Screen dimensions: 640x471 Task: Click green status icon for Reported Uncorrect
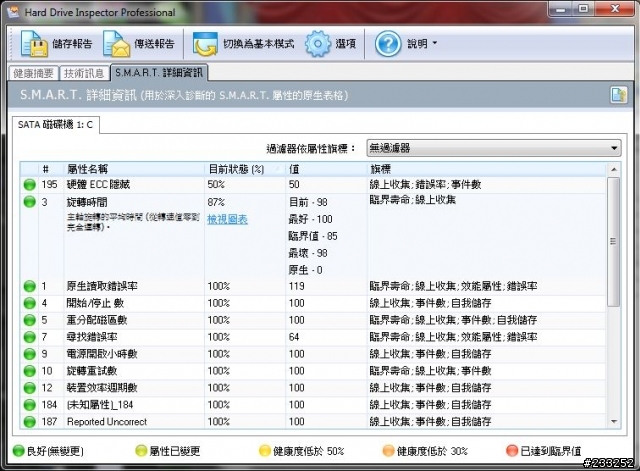[x=29, y=422]
